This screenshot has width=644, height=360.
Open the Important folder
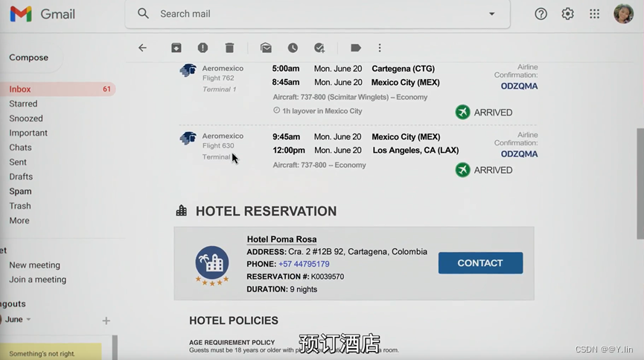point(28,133)
